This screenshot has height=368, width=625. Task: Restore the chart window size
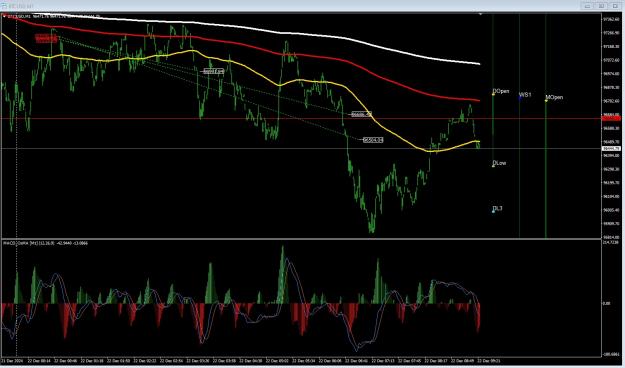click(x=601, y=6)
